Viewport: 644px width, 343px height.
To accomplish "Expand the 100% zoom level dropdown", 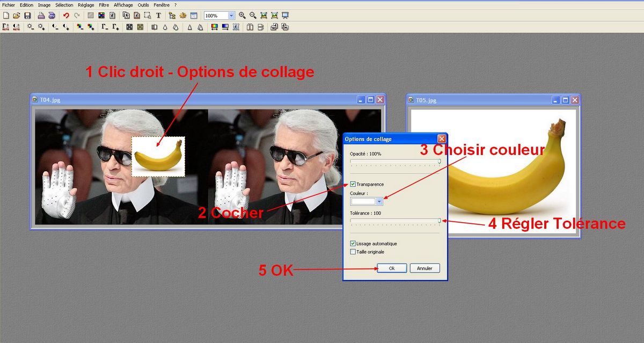I will point(231,16).
